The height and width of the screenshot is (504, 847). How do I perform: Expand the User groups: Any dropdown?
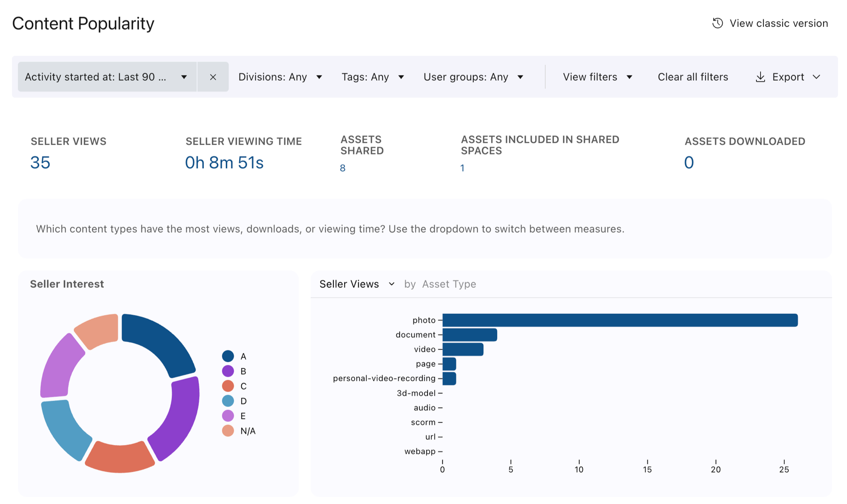click(x=473, y=77)
